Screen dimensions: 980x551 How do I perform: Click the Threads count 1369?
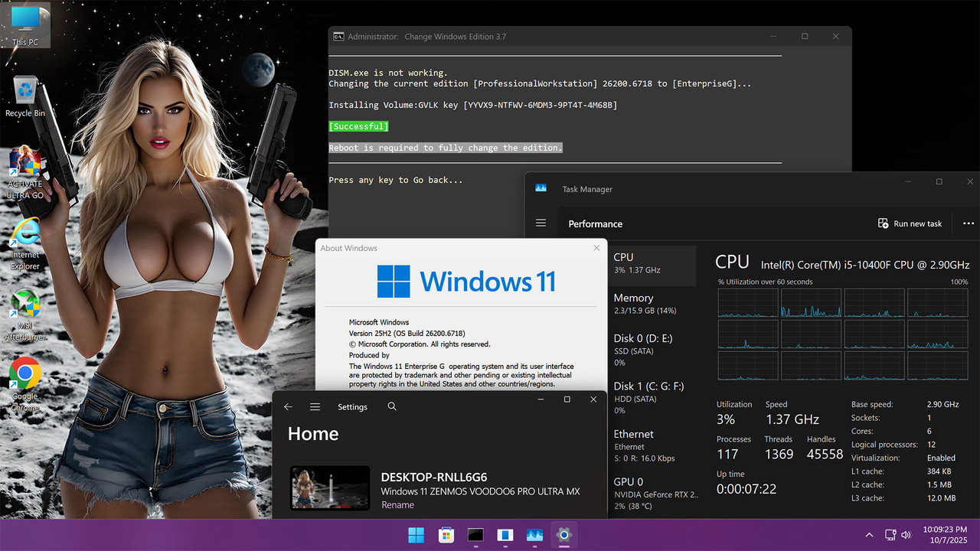[779, 454]
